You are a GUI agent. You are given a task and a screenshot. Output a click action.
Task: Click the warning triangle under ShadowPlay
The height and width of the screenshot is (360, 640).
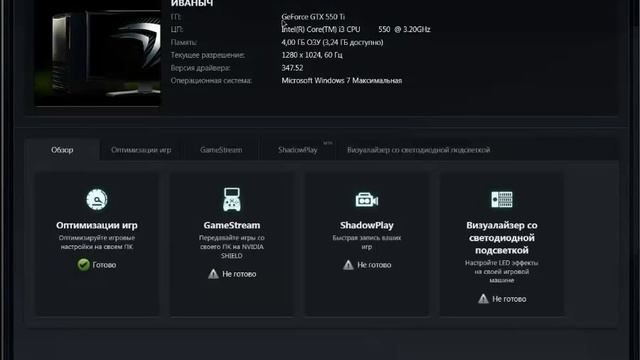(x=348, y=265)
